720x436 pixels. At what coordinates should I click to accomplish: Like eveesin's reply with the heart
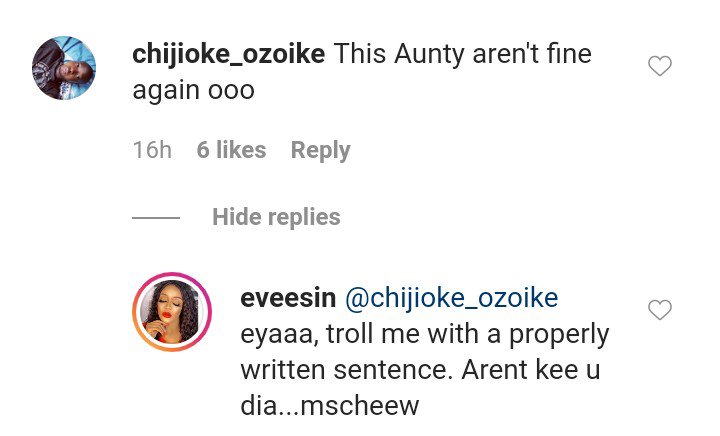click(660, 311)
